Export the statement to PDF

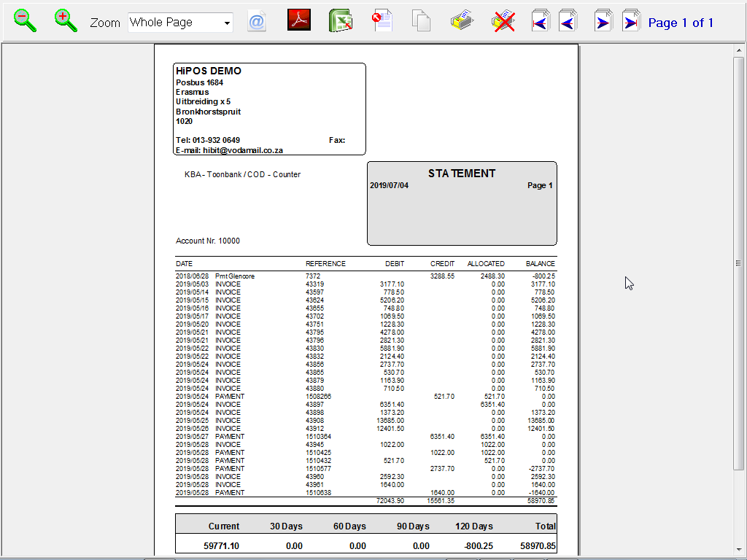click(299, 21)
